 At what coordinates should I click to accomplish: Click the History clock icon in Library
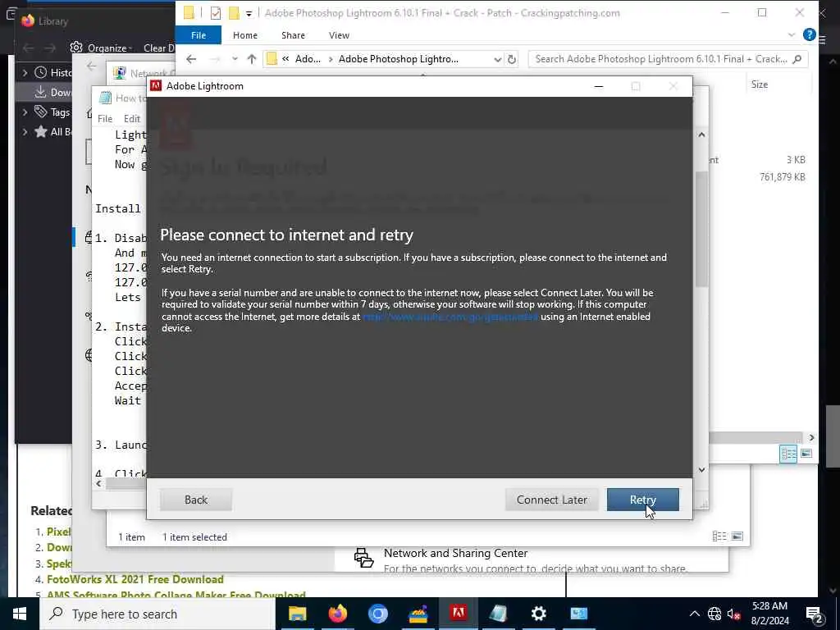[40, 72]
